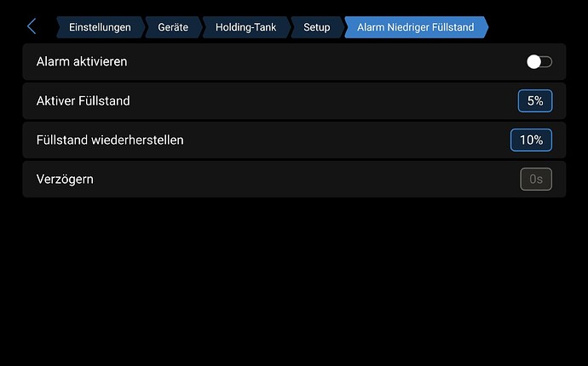Click the Füllstand wiederherstellen label
The width and height of the screenshot is (588, 366).
[110, 140]
